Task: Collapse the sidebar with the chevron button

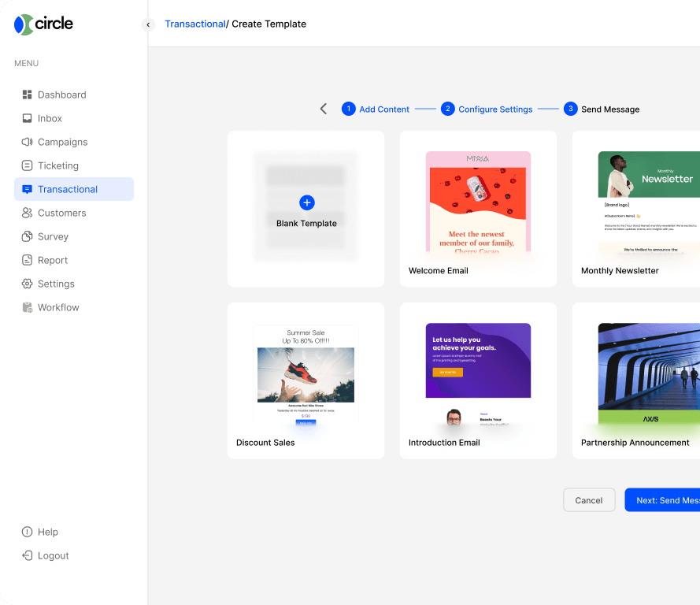Action: [x=148, y=24]
